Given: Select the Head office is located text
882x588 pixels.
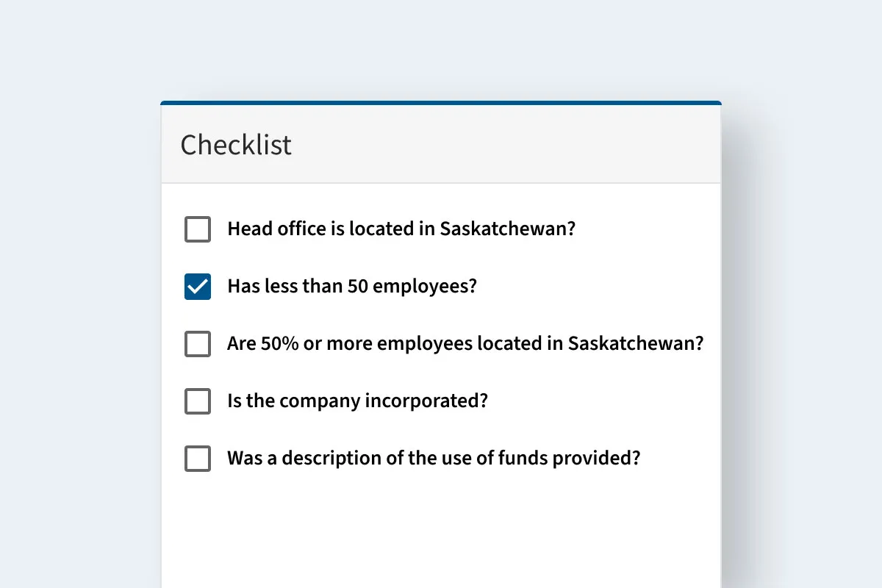Looking at the screenshot, I should pos(401,229).
